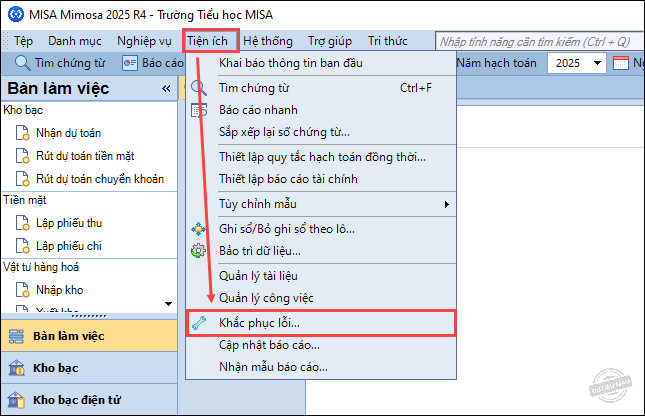The image size is (645, 416).
Task: Click the Vật tư hàng hoá group header
Action: coord(41,267)
